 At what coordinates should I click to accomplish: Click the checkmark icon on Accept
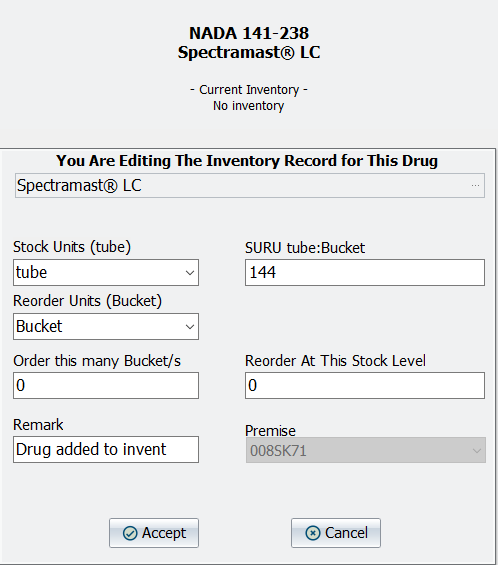click(130, 533)
